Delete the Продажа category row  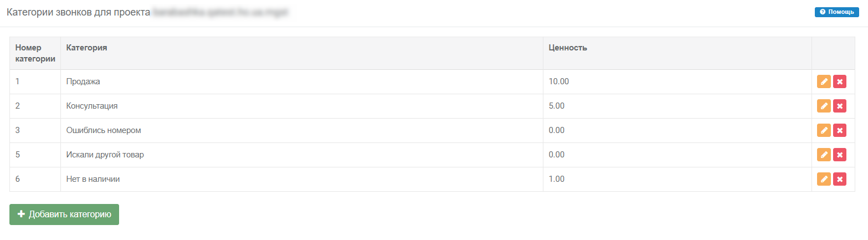pyautogui.click(x=840, y=82)
